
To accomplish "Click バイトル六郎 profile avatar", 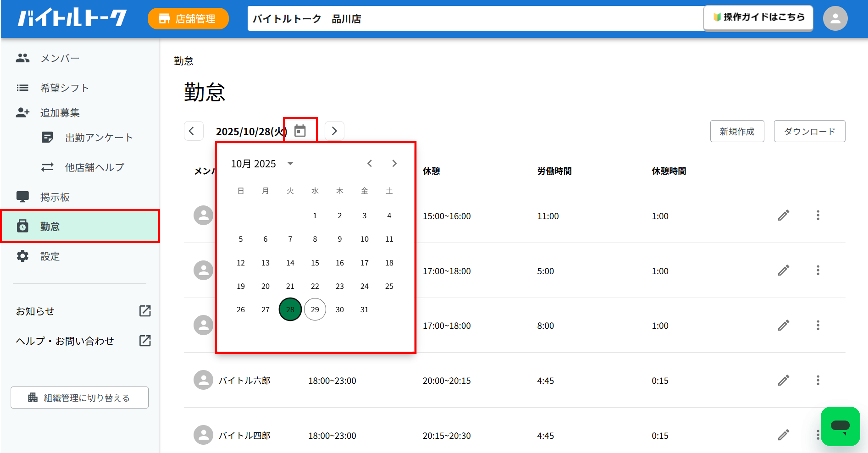I will 203,380.
